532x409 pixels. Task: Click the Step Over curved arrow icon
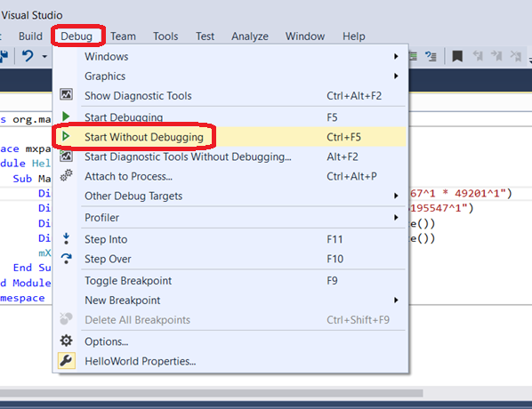(66, 259)
